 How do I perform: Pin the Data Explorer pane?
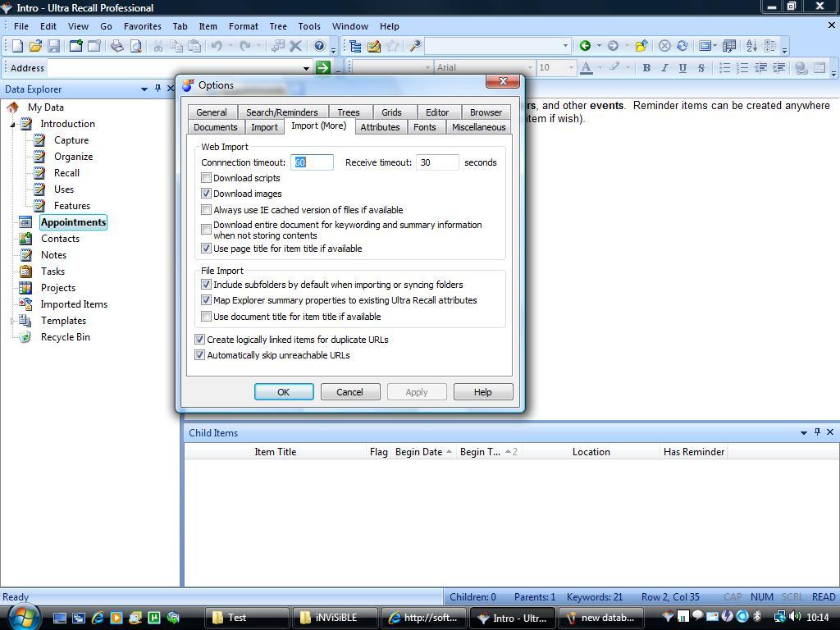pos(157,89)
